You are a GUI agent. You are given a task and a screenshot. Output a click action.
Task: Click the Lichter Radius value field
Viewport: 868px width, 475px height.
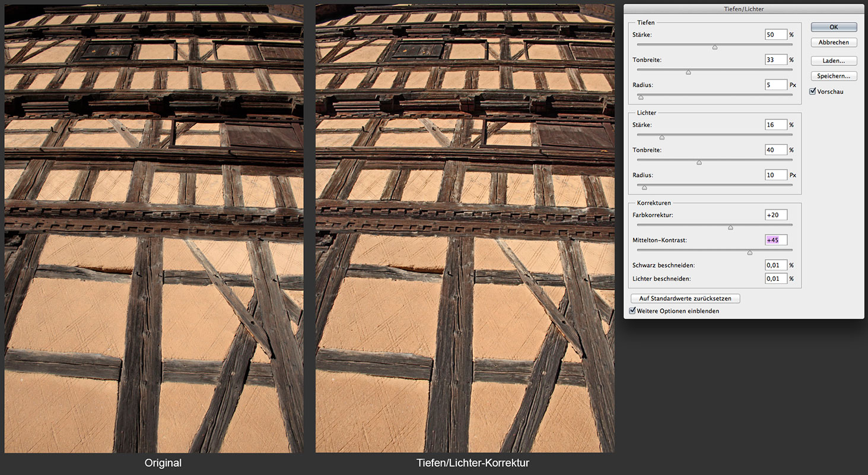click(775, 175)
